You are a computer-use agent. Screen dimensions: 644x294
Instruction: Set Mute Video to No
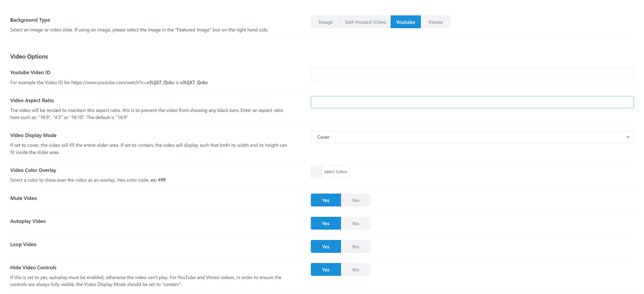(355, 200)
